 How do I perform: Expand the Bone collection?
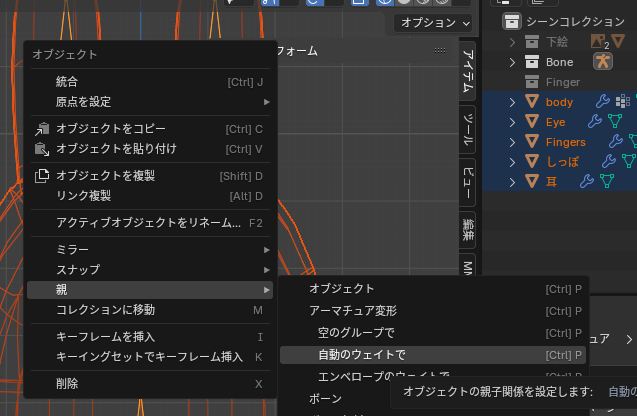(x=512, y=62)
